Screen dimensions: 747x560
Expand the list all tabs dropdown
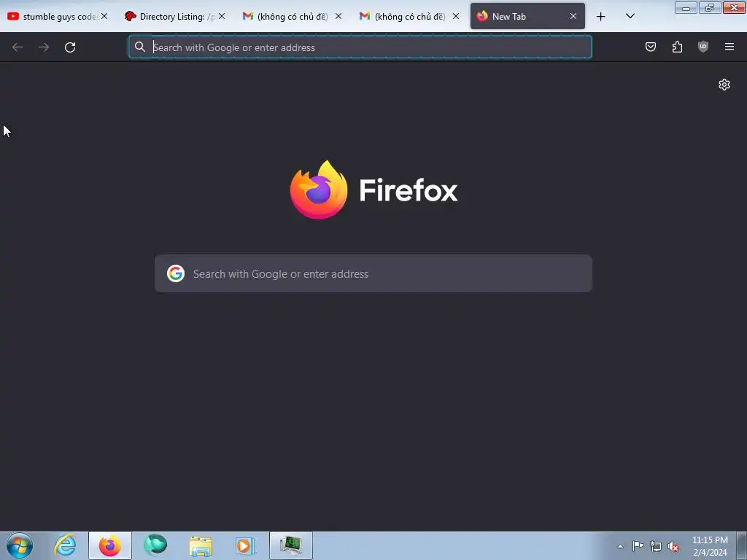pos(630,16)
